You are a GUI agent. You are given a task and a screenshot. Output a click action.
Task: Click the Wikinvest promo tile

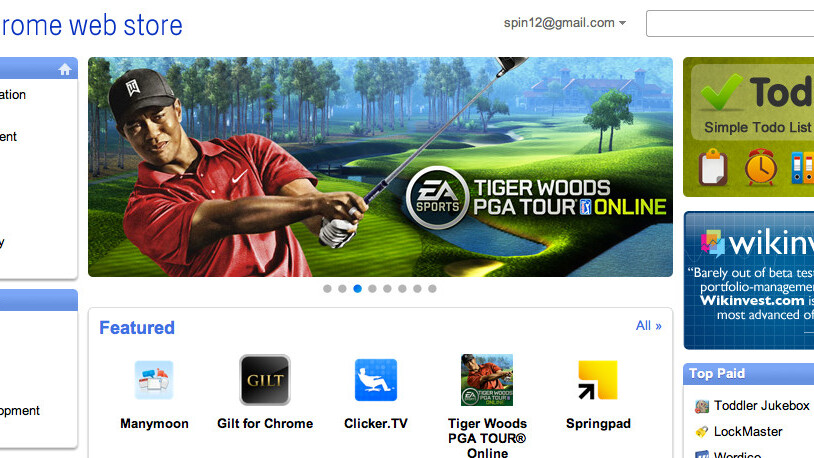click(749, 280)
